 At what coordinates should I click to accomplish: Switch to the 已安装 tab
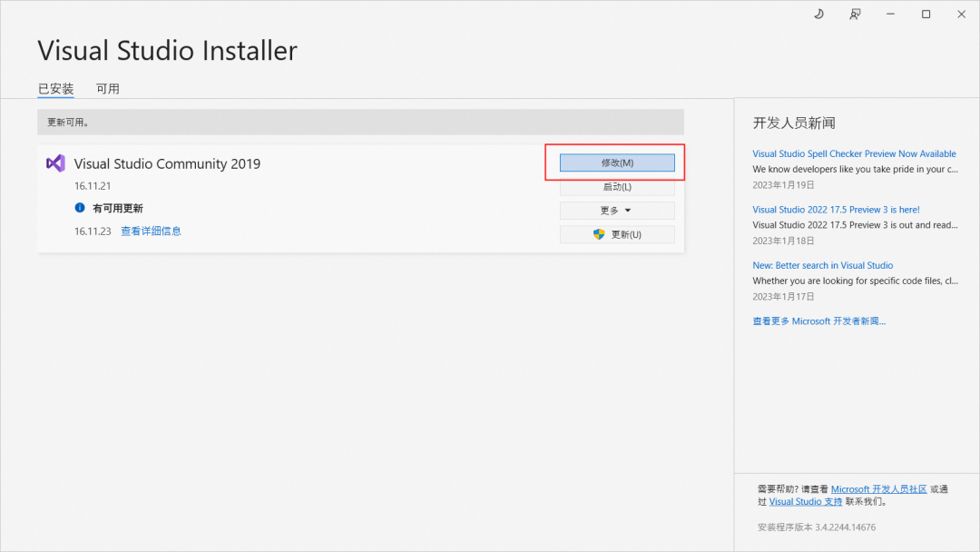[x=55, y=89]
